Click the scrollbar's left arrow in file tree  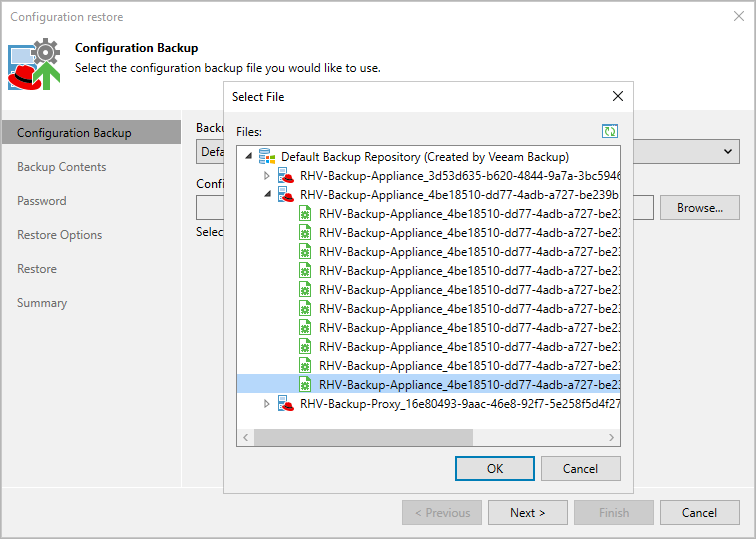[246, 437]
